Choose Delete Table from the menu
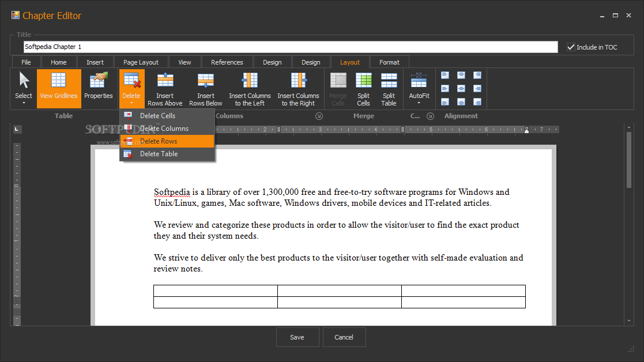The height and width of the screenshot is (362, 644). click(x=167, y=154)
